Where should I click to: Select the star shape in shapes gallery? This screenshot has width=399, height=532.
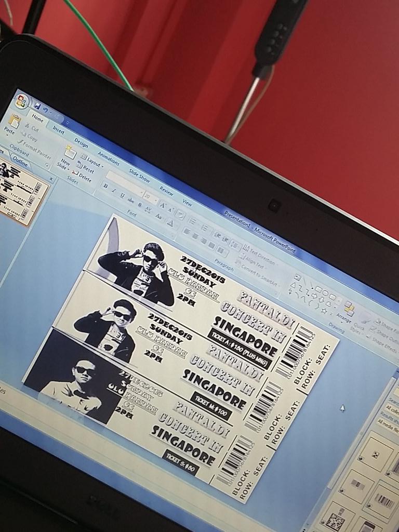tap(324, 311)
